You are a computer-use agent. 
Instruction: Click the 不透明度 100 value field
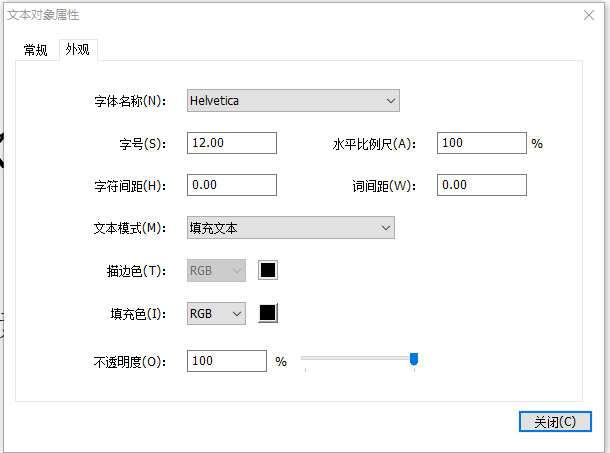click(226, 361)
